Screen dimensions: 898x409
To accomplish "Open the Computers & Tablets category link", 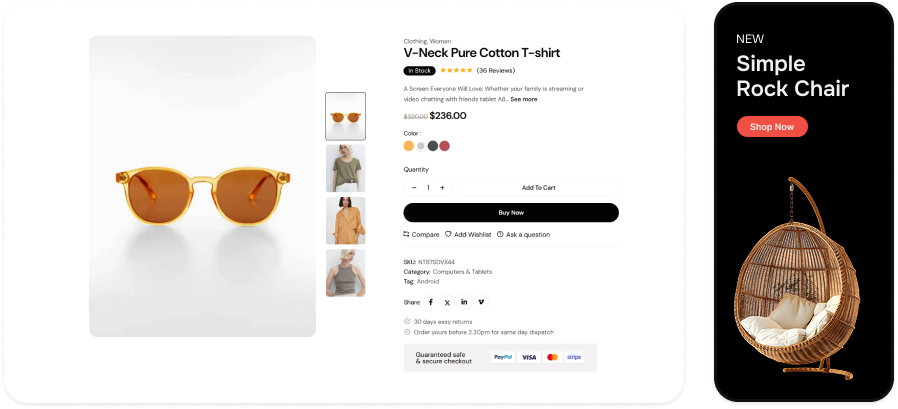I will point(462,271).
